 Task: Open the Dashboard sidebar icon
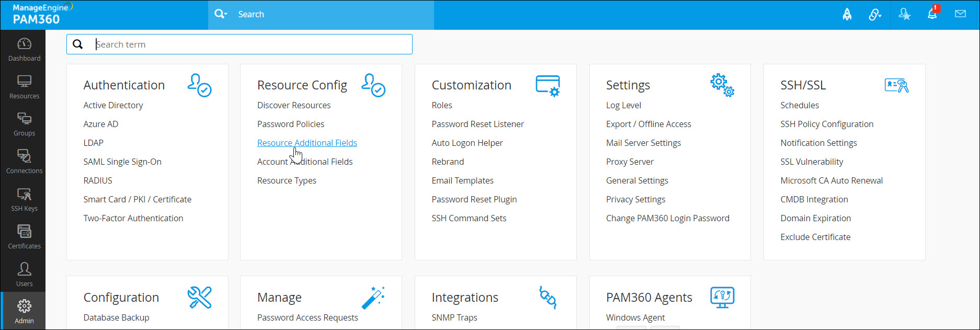tap(24, 50)
